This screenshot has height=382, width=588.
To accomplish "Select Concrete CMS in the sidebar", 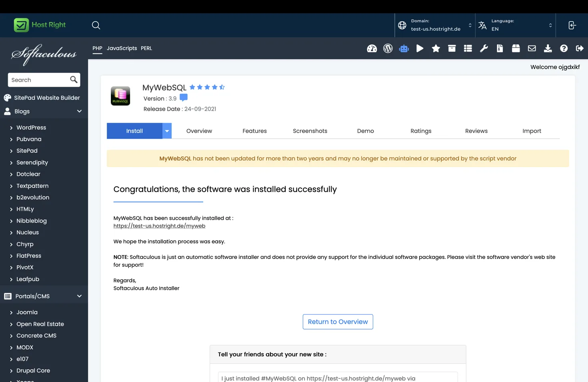I will 36,336.
